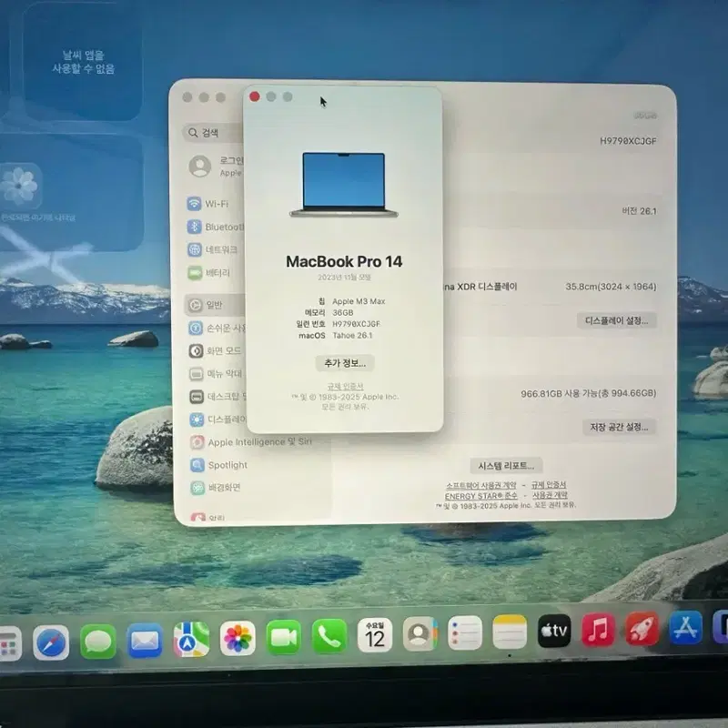Click Apple M3 Max chip value
Viewport: 728px width, 728px height.
click(x=359, y=301)
